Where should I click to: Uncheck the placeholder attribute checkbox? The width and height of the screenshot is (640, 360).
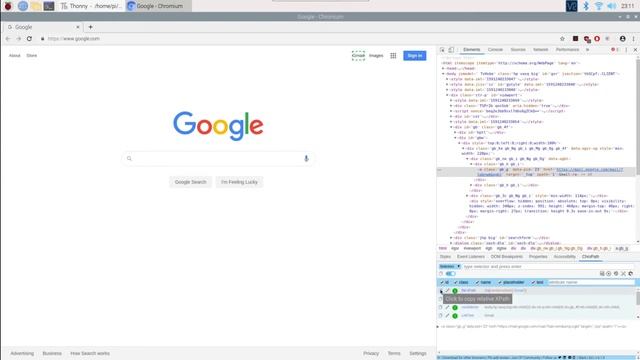(x=500, y=282)
